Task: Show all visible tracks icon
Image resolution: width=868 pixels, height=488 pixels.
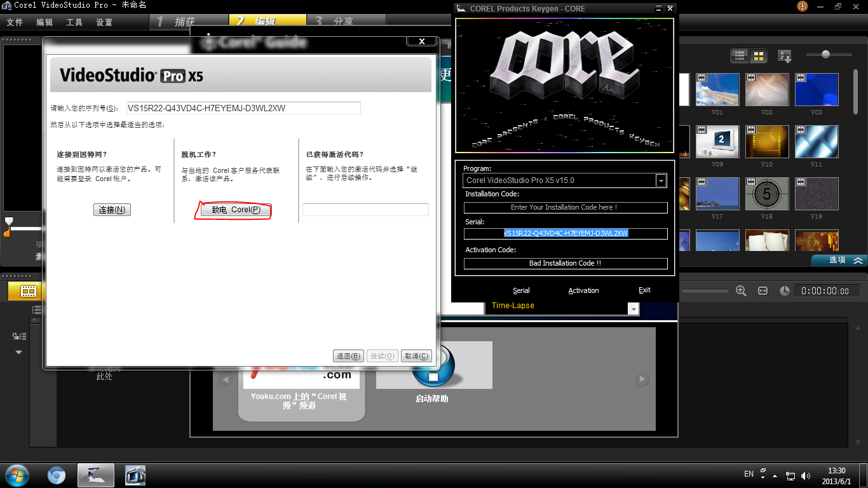Action: [x=37, y=309]
